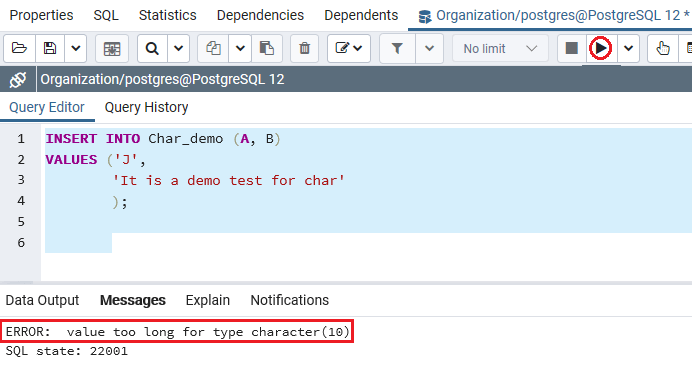Expand the Find options dropdown arrow
Screen dimensions: 692x383
178,48
